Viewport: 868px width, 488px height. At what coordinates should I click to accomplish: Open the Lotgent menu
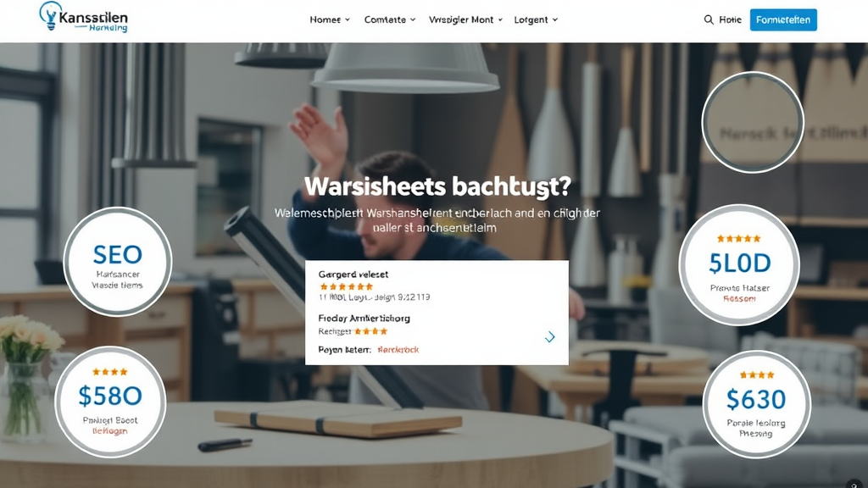(x=536, y=20)
